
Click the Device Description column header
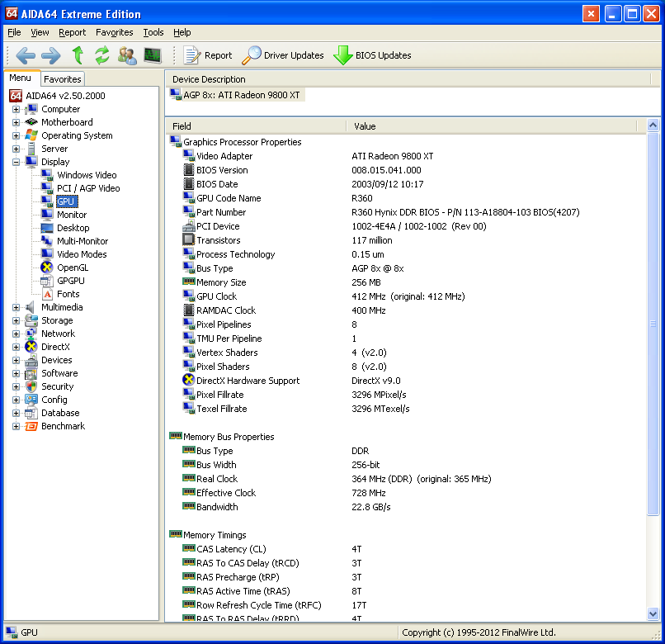408,79
